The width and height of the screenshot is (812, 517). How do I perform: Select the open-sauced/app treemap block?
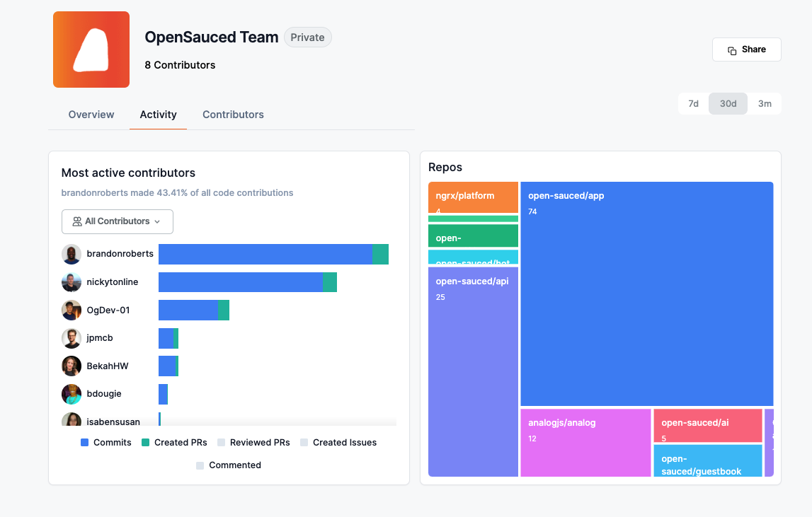(x=646, y=294)
